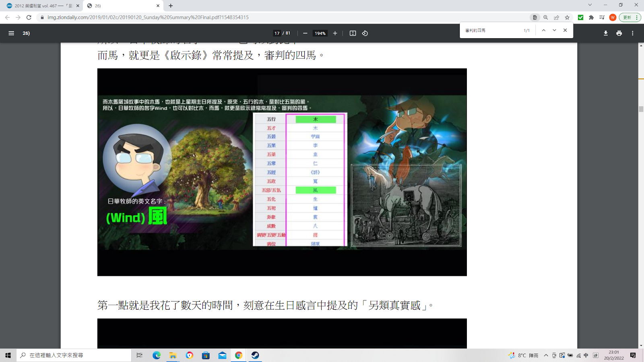Click the browser back arrow
The height and width of the screenshot is (362, 644).
7,17
